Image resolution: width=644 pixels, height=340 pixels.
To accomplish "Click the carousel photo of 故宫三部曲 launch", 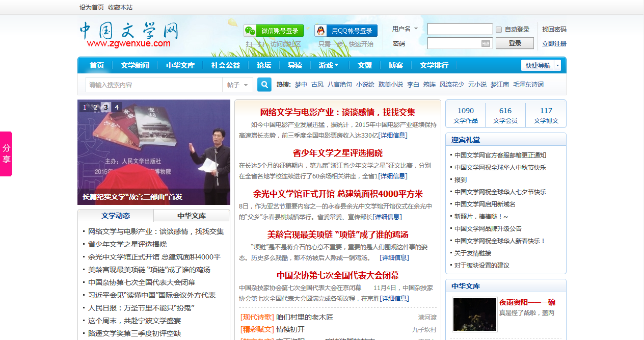I will [x=154, y=152].
